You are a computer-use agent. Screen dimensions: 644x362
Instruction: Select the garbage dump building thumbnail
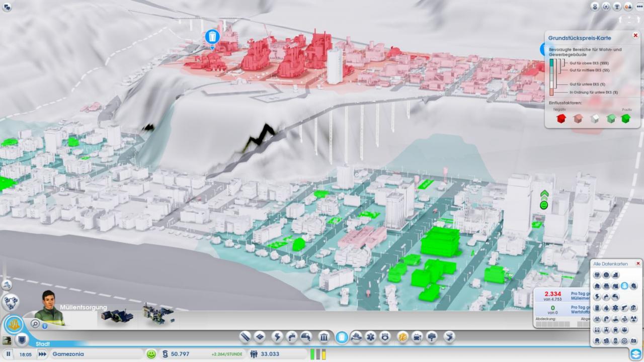point(117,315)
